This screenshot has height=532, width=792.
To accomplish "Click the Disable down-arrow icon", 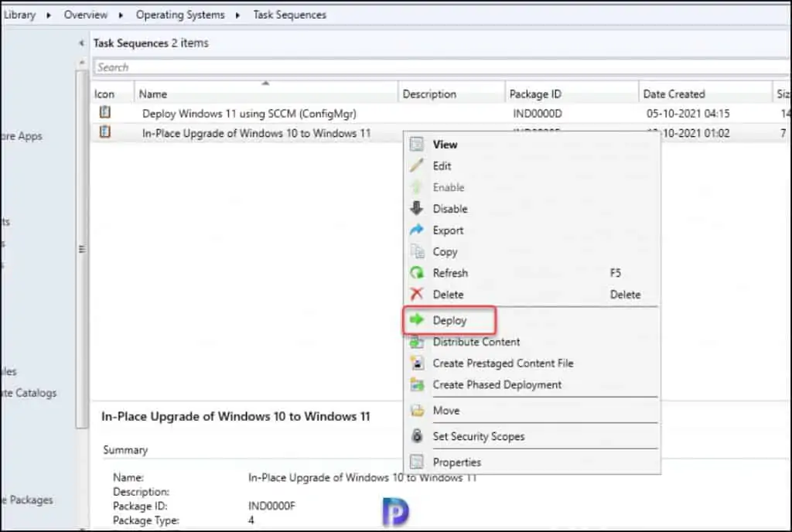I will point(417,209).
